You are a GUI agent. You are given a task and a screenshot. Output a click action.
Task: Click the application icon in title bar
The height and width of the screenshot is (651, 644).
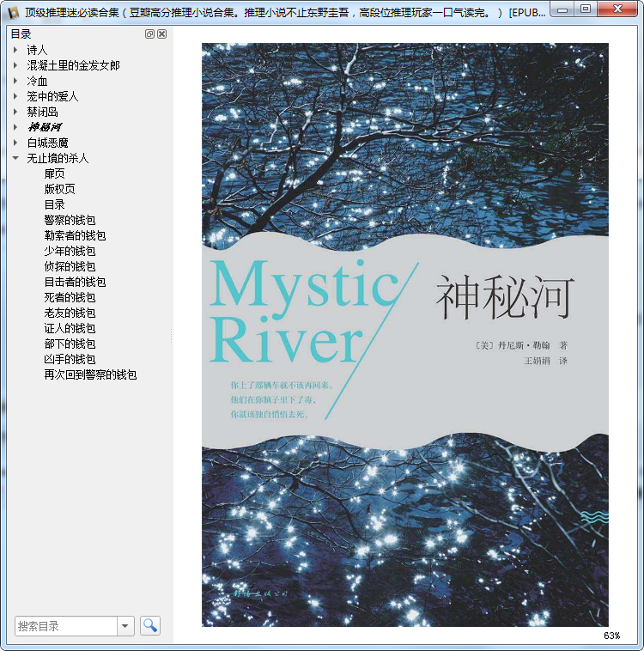pyautogui.click(x=13, y=13)
